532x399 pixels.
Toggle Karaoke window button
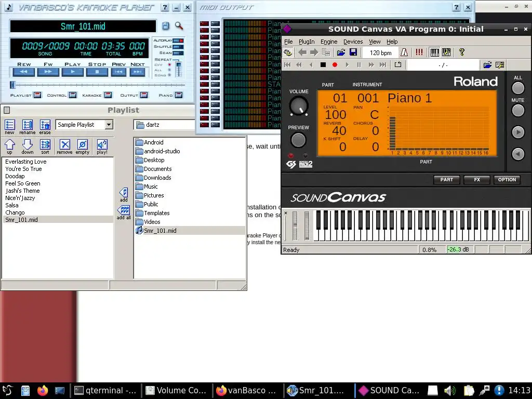[x=108, y=95]
